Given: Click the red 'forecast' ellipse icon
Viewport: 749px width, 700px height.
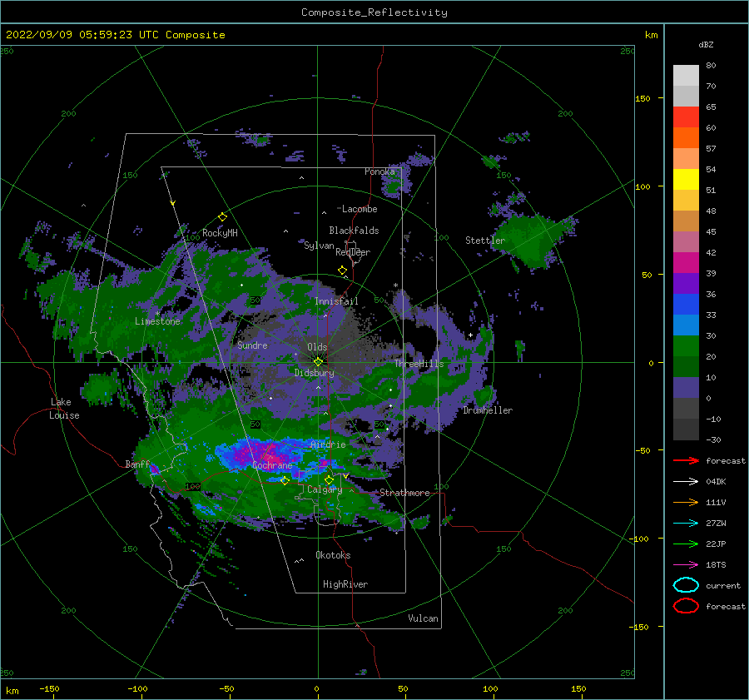Looking at the screenshot, I should coord(686,606).
